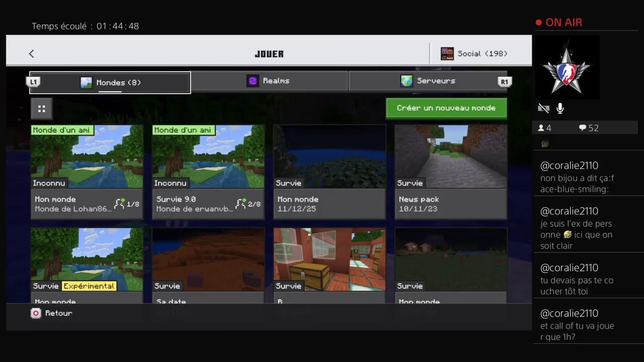
Task: Open the world named B
Action: (x=330, y=265)
